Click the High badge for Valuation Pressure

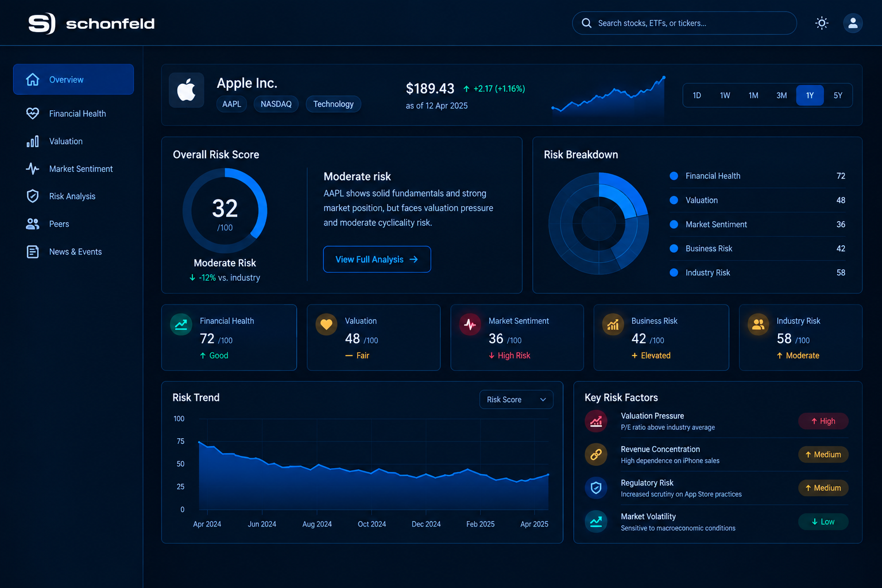pos(823,421)
